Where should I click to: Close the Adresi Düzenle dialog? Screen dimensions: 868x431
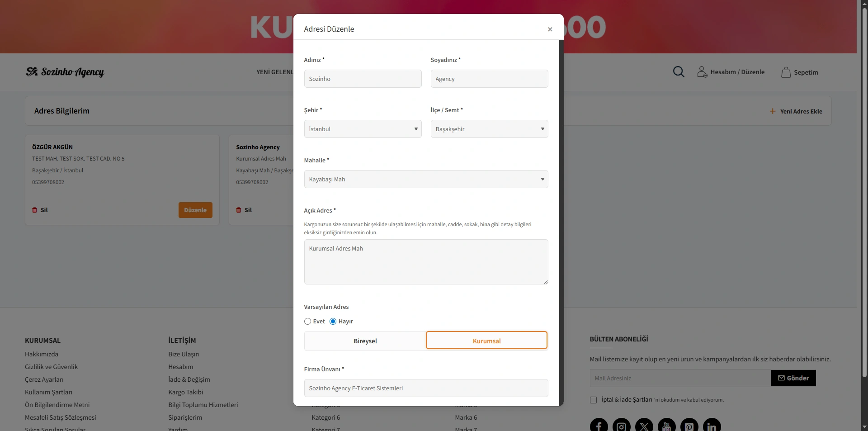550,29
